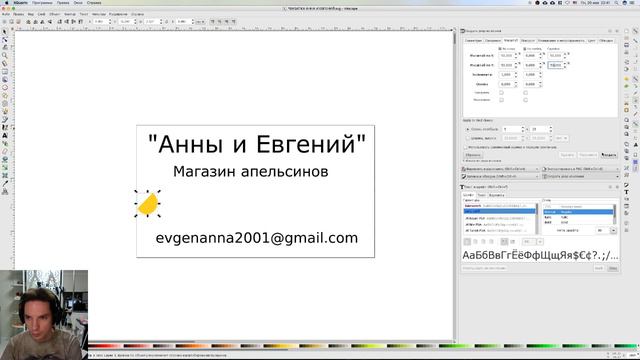Select the Bezier pen tool
The image size is (640, 360).
coord(4,119)
